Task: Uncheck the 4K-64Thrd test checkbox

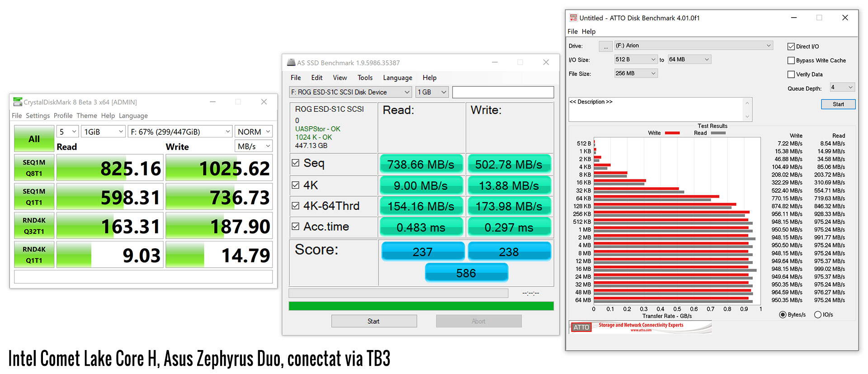Action: (x=296, y=206)
